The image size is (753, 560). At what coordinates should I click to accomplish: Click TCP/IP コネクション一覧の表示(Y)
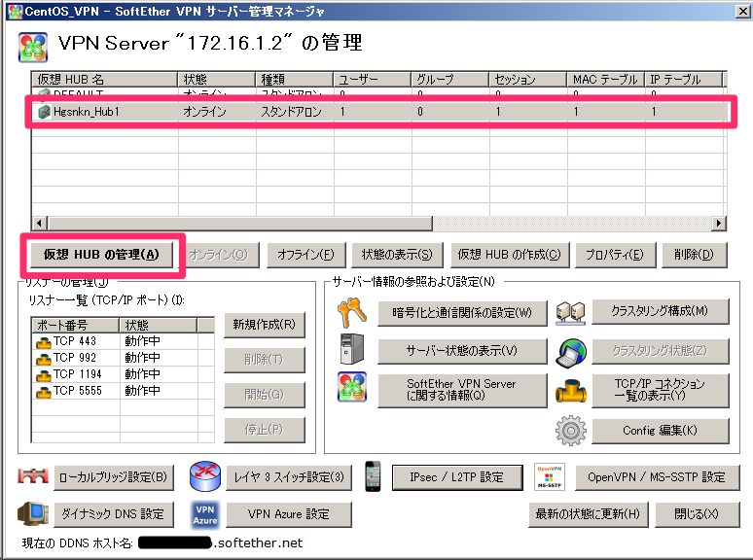pos(660,390)
